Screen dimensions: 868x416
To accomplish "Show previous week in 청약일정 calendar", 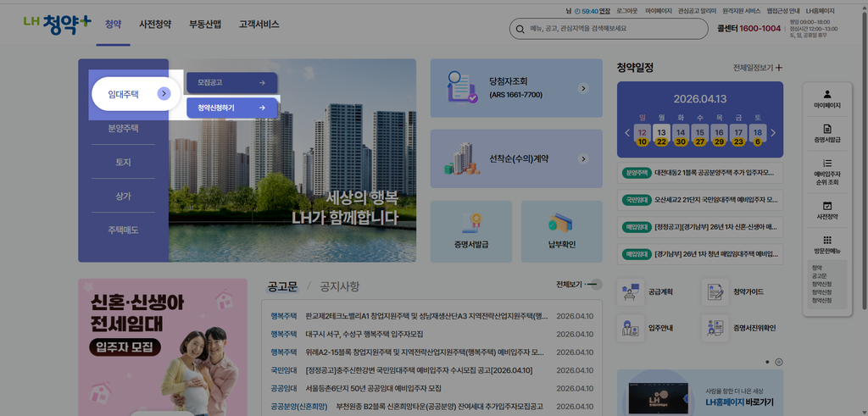I will 627,133.
